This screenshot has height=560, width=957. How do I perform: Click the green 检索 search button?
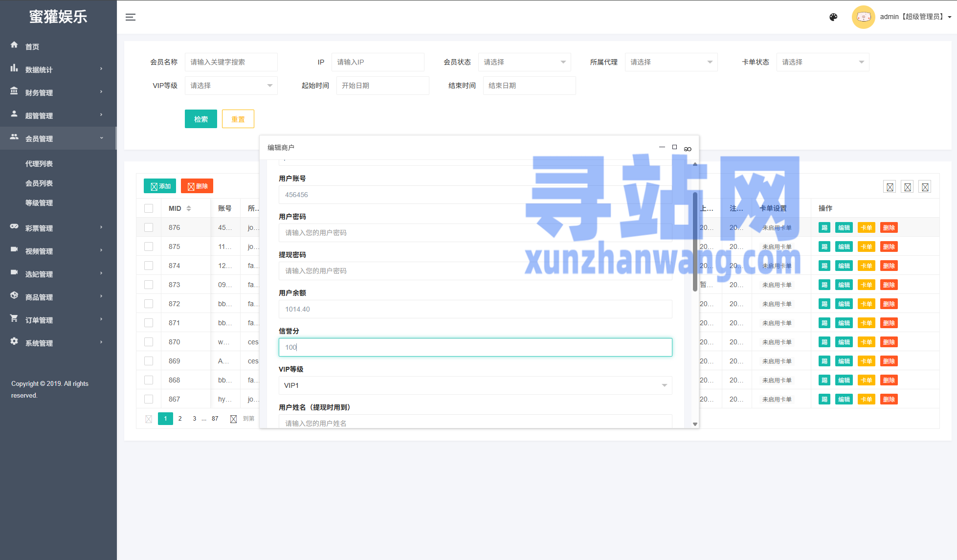pyautogui.click(x=200, y=119)
